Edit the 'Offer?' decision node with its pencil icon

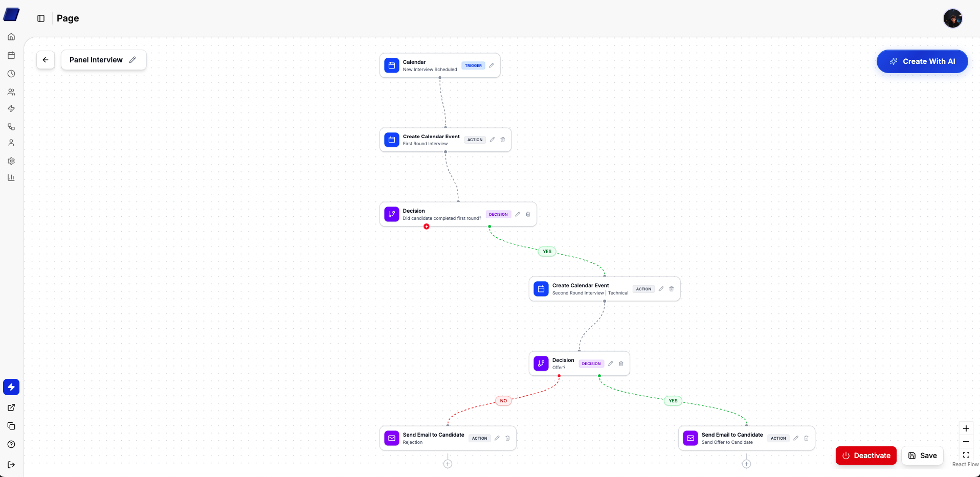[x=611, y=364]
